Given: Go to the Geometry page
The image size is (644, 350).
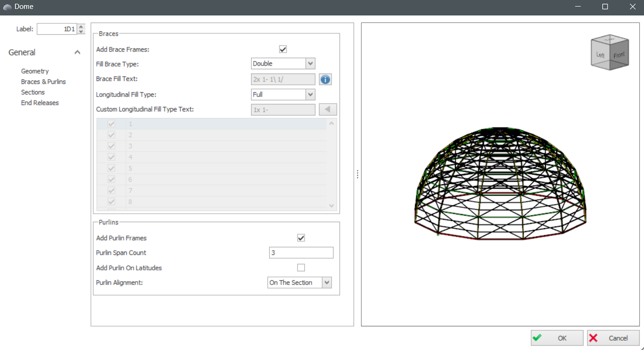Looking at the screenshot, I should 35,71.
